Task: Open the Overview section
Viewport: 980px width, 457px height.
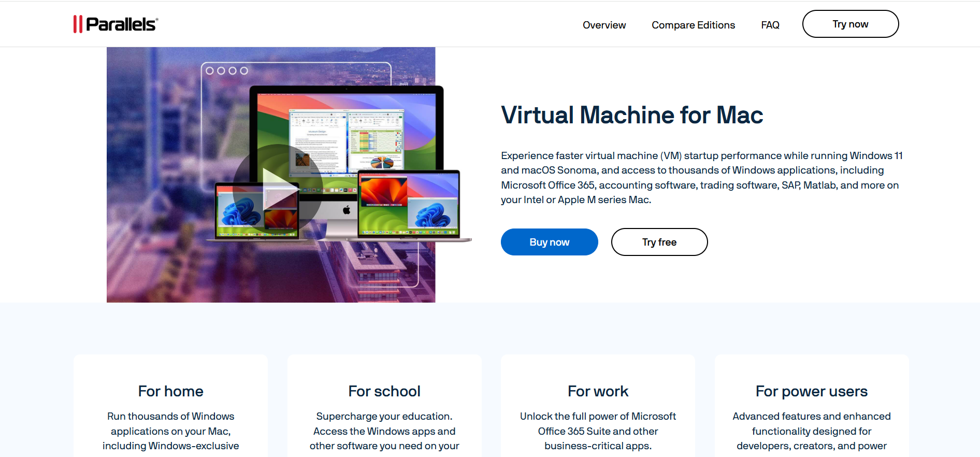Action: 604,25
